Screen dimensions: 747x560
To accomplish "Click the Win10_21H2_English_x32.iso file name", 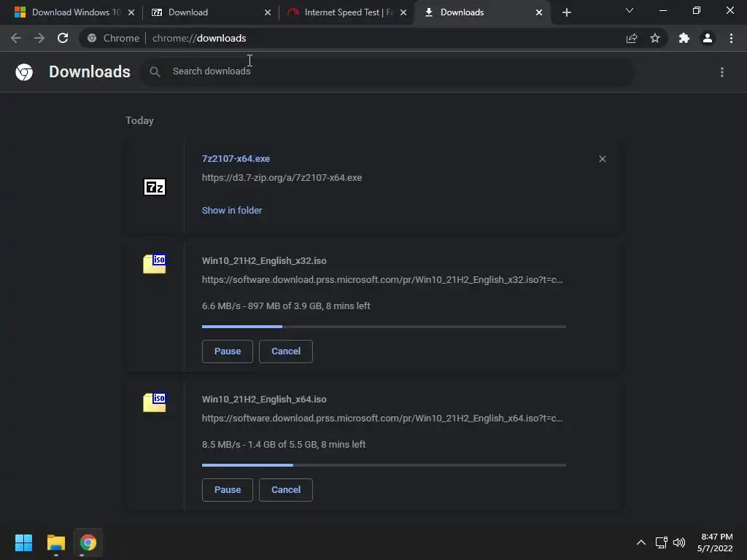I will click(264, 261).
